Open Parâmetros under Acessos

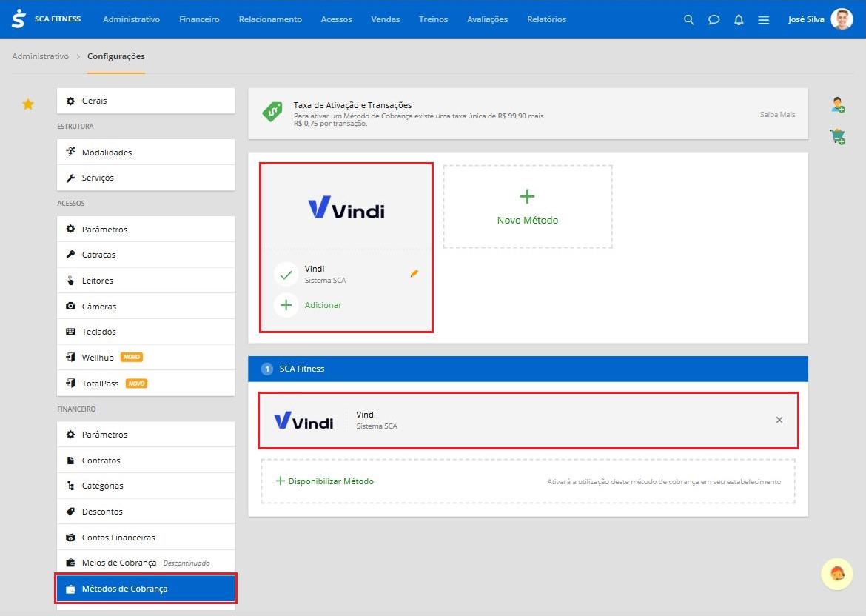pos(146,229)
